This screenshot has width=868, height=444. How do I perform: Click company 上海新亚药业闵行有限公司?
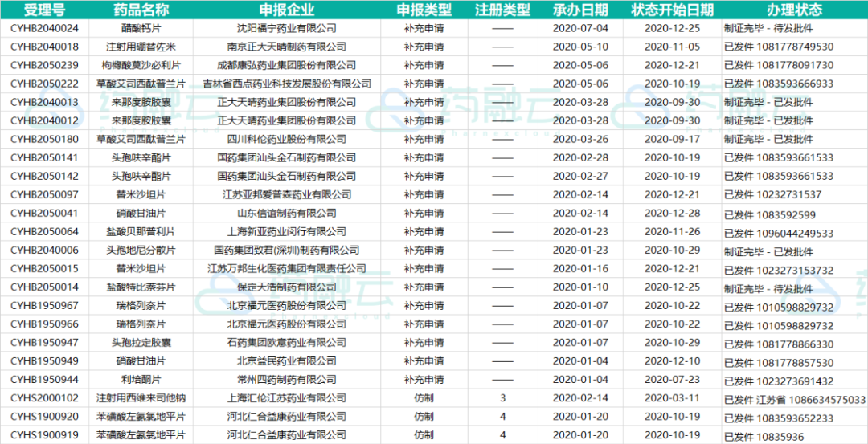(x=287, y=232)
